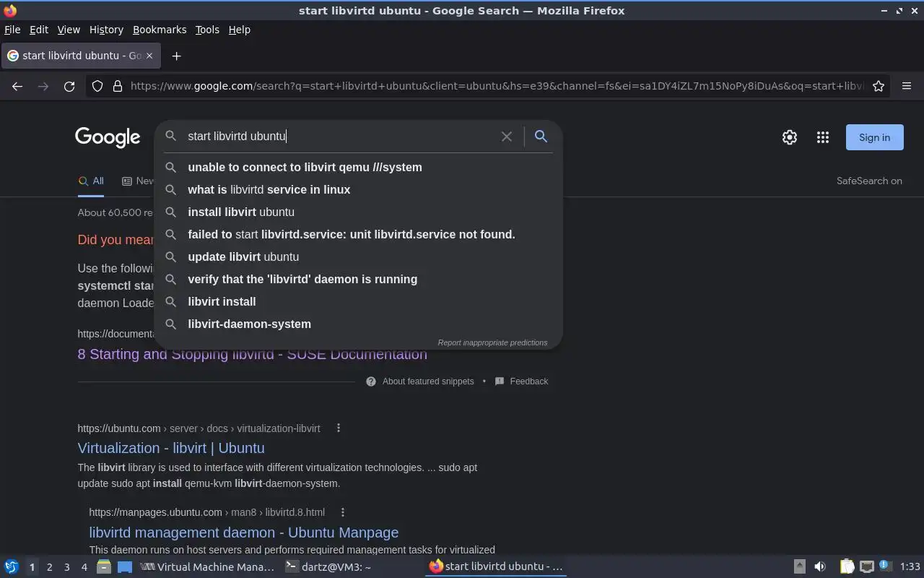Viewport: 924px width, 578px height.
Task: Open the Bookmarks menu
Action: (x=160, y=30)
